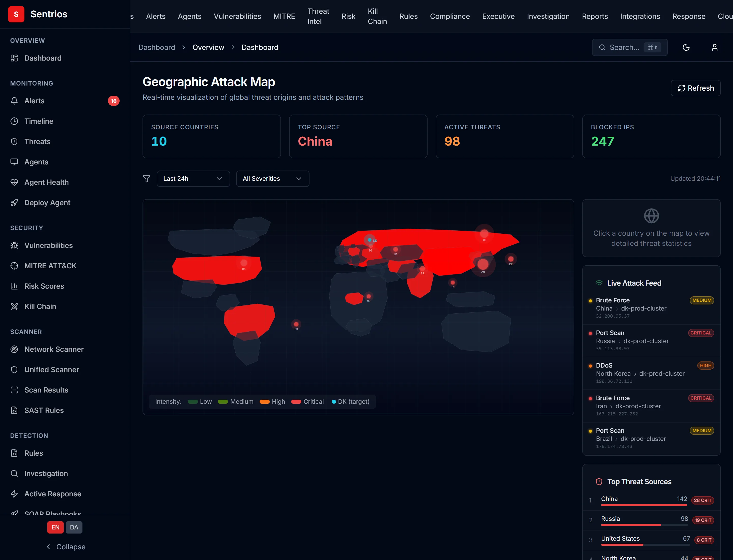Click the RU attack marker on the map
Screen dimensions: 733x560
pos(484,233)
